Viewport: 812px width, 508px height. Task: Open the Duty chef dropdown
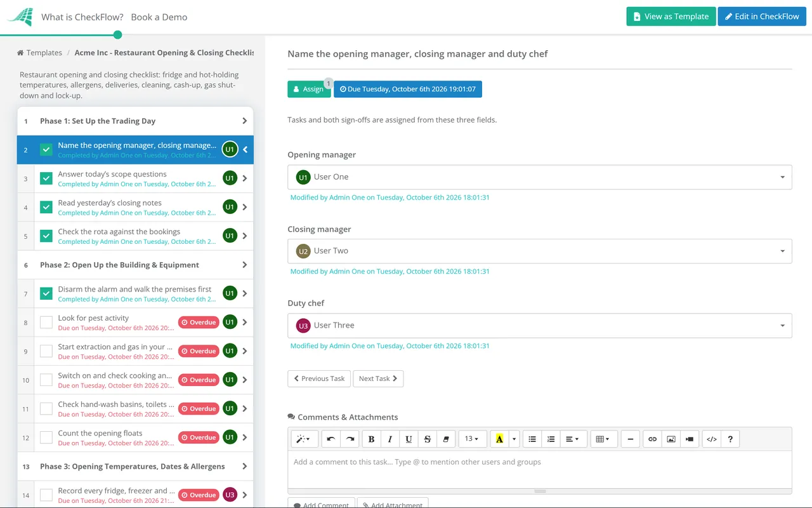point(540,325)
